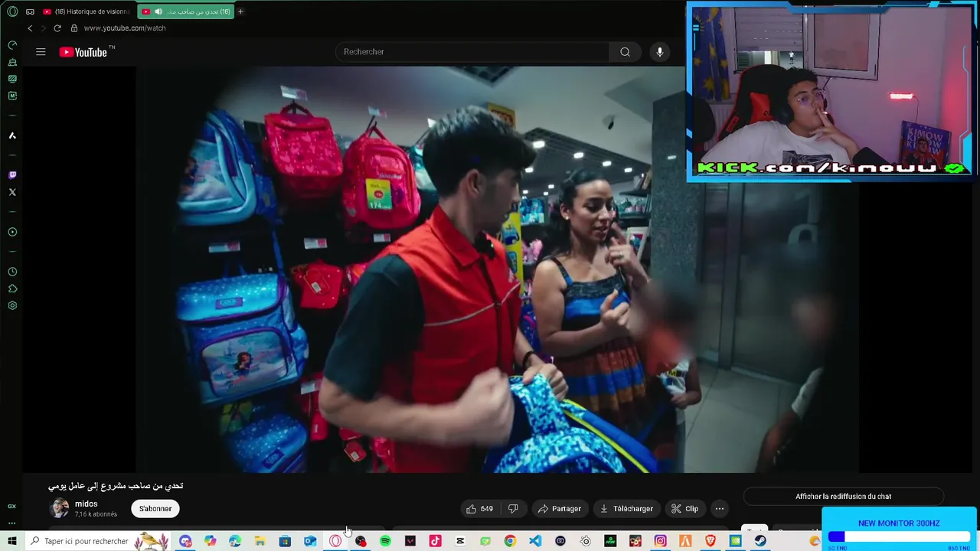Open File Explorer from the taskbar
Image resolution: width=980 pixels, height=551 pixels.
[x=260, y=541]
